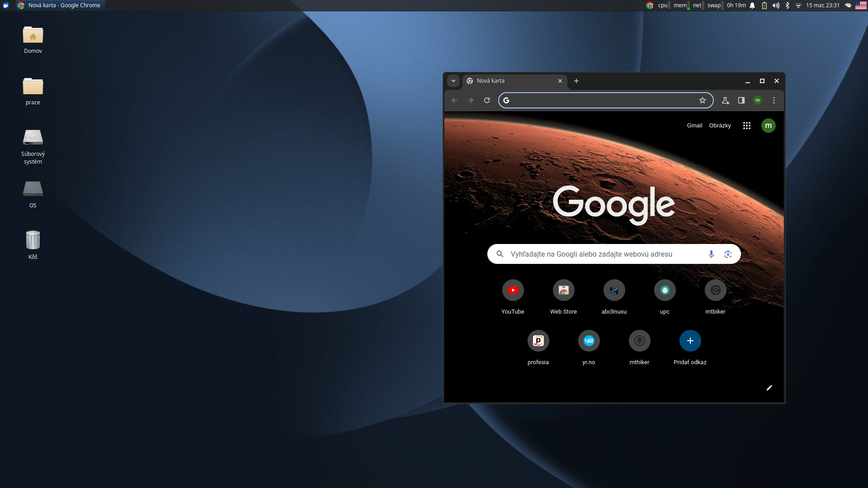Close the Nová karta tab
Image resolution: width=868 pixels, height=488 pixels.
[x=560, y=81]
